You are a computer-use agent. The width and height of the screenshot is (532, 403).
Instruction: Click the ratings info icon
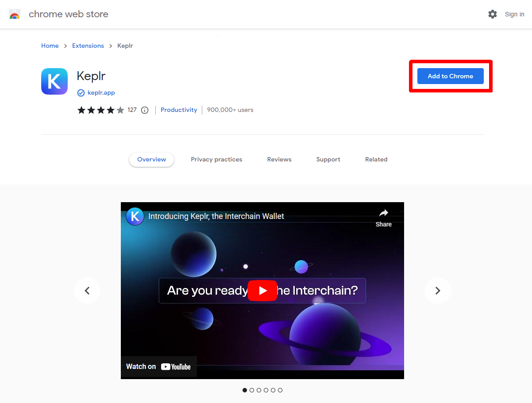coord(145,110)
